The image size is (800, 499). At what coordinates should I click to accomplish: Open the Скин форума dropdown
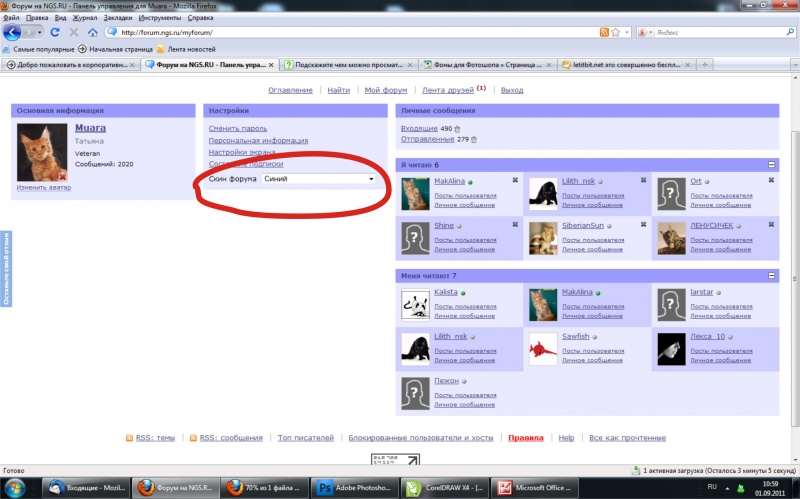(x=318, y=178)
